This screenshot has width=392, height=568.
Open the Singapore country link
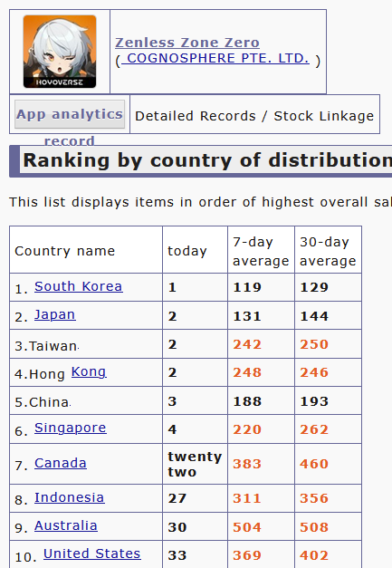tap(71, 428)
